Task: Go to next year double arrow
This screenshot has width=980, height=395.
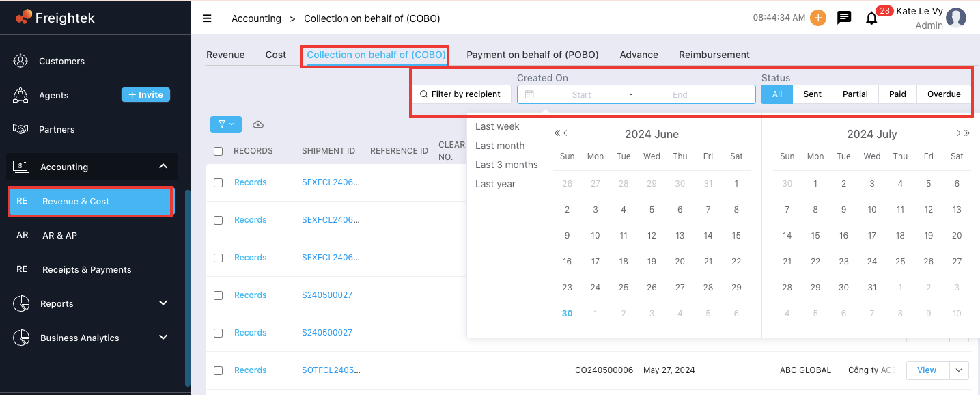Action: [x=967, y=133]
